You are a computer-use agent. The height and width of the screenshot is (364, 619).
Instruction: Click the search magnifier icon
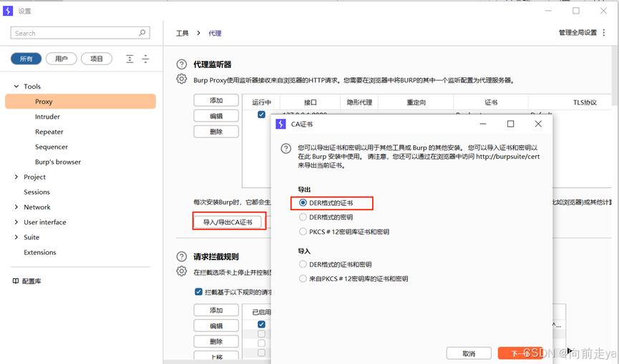(x=142, y=33)
